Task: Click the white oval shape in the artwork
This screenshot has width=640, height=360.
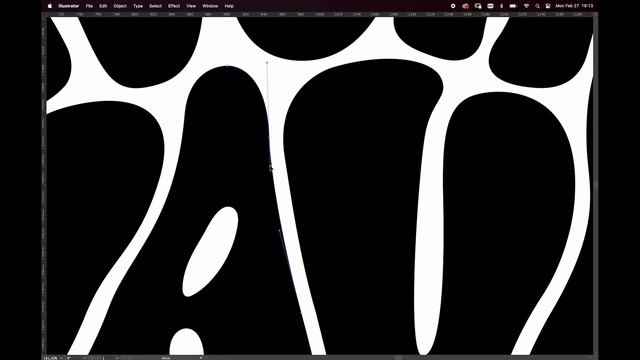Action: click(x=210, y=251)
